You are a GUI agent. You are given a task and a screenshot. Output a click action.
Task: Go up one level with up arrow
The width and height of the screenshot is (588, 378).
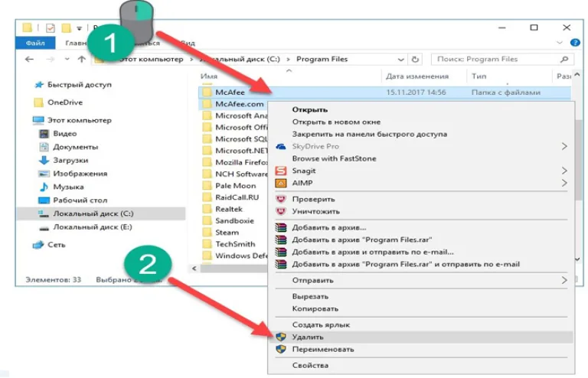point(81,59)
